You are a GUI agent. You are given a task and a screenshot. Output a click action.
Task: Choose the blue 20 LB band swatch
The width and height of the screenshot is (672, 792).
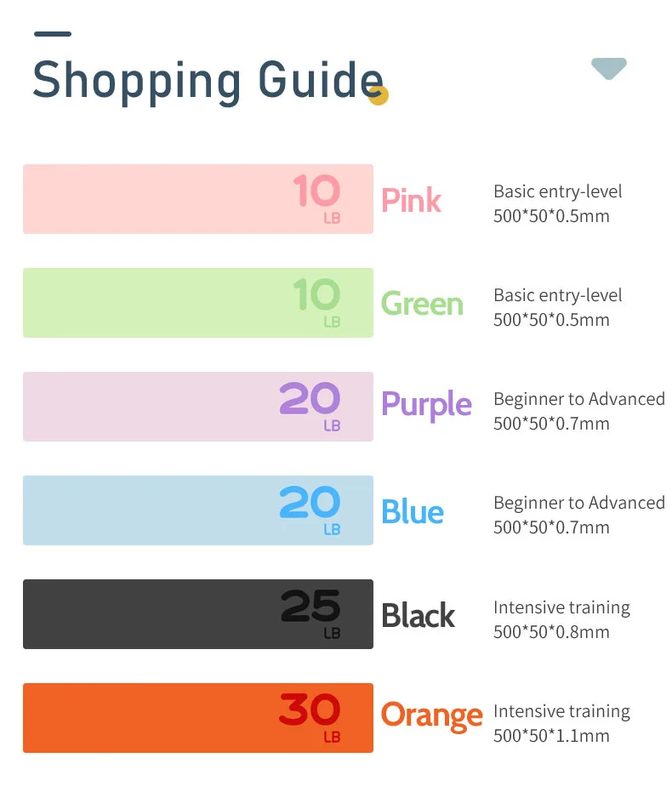click(x=197, y=510)
